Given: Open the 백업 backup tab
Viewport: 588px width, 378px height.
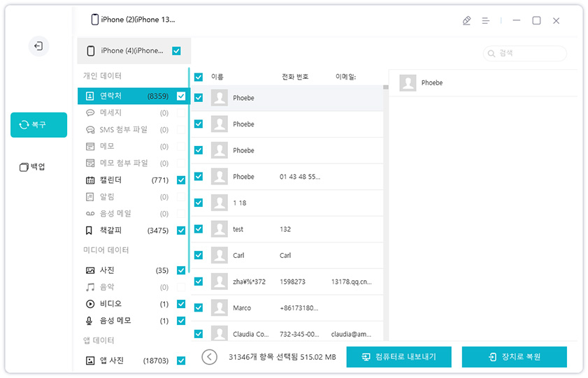Looking at the screenshot, I should pos(33,167).
